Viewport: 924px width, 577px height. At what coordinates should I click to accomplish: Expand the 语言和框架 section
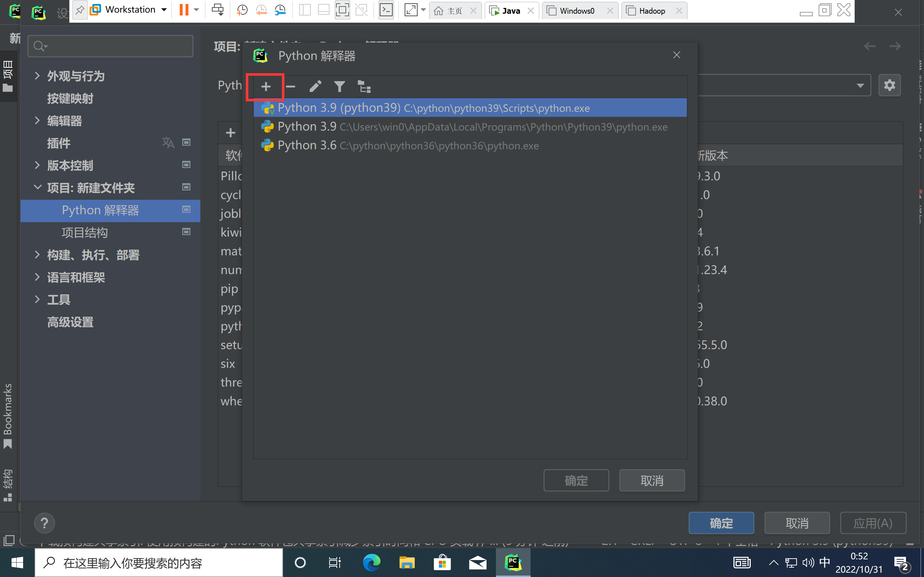[x=37, y=277]
